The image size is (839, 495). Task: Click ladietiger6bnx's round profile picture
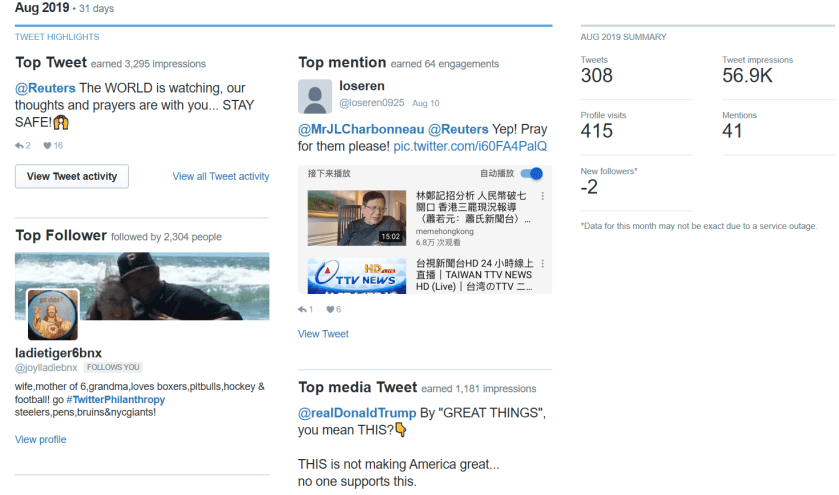52,314
